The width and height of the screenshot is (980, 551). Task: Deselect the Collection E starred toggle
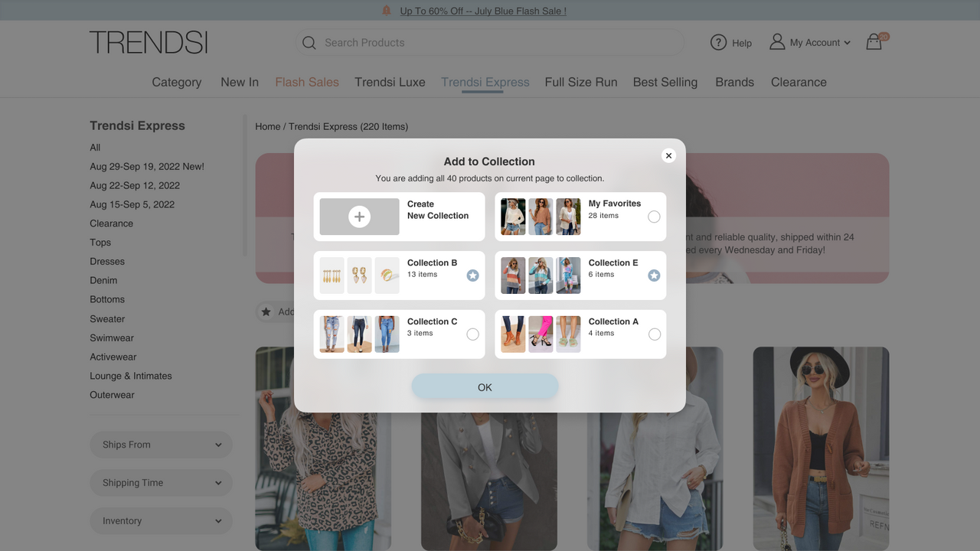coord(654,275)
